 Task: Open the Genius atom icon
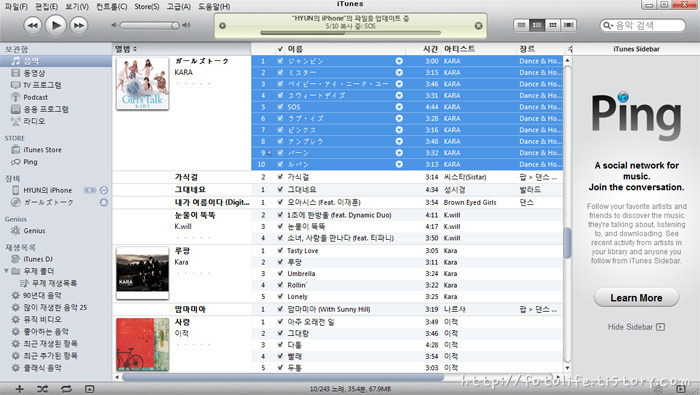pos(16,231)
